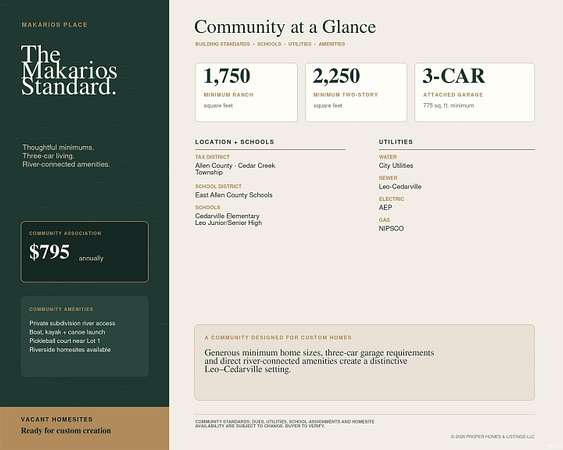The height and width of the screenshot is (450, 563).
Task: Click the City Utilities water entry
Action: (x=396, y=166)
